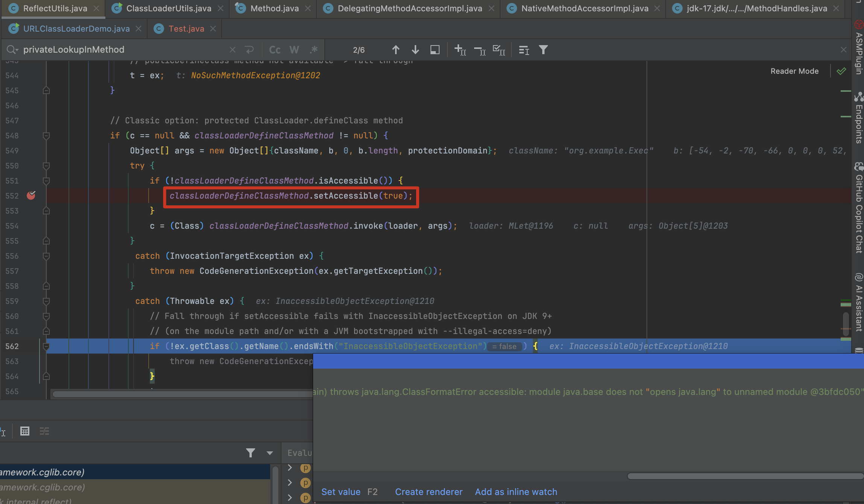Toggle Words (W) search option
The height and width of the screenshot is (504, 864).
tap(294, 50)
